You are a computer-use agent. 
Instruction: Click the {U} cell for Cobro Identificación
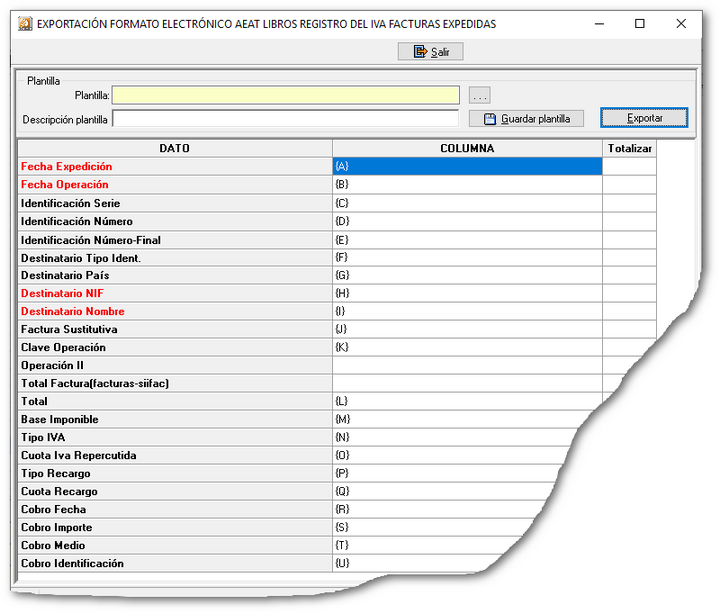(418, 563)
